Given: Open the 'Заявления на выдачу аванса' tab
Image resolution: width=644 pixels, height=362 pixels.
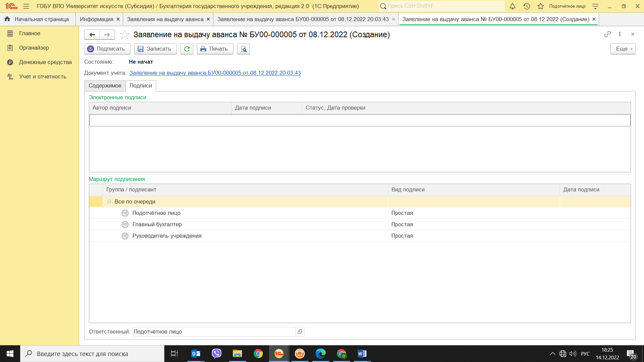Looking at the screenshot, I should point(165,19).
